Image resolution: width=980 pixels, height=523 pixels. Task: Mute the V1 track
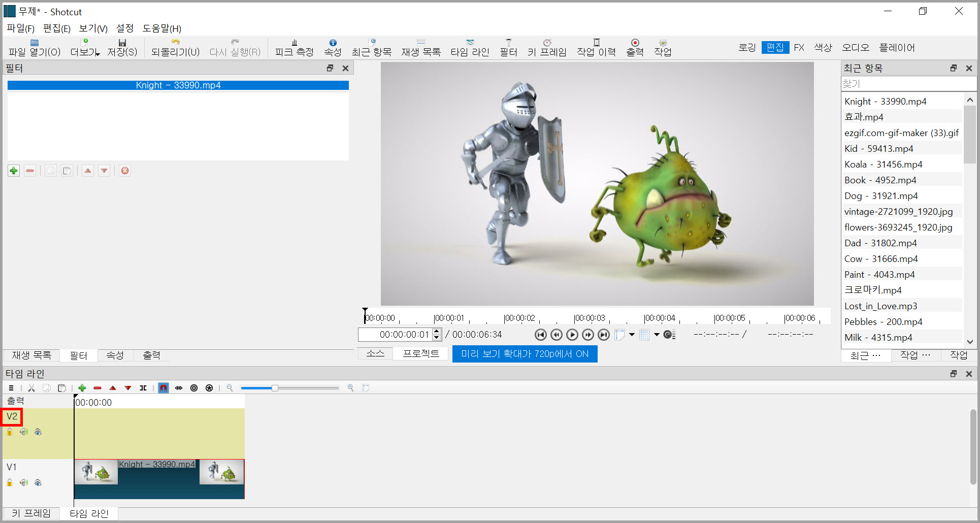click(x=24, y=482)
